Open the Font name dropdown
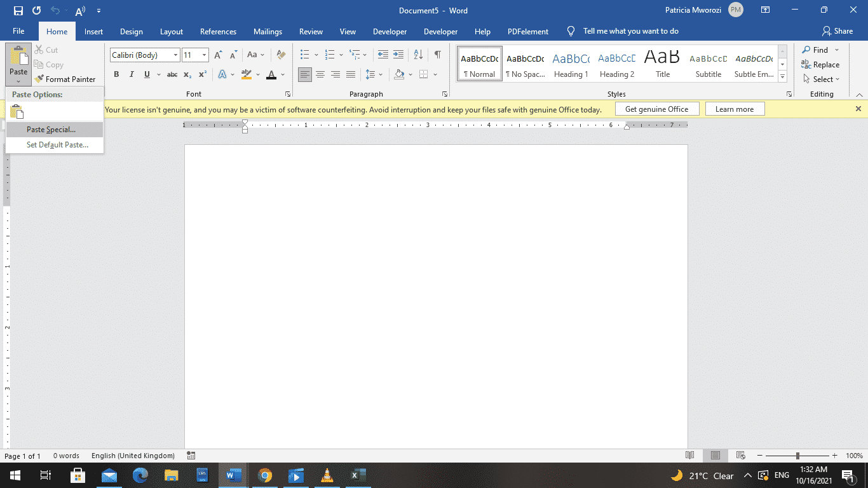 (x=176, y=55)
